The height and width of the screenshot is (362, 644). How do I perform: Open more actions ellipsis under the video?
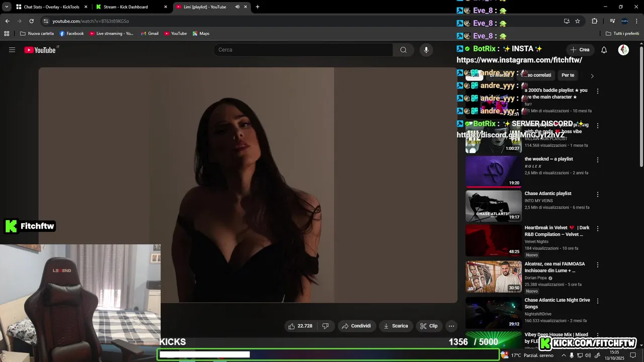tap(451, 326)
